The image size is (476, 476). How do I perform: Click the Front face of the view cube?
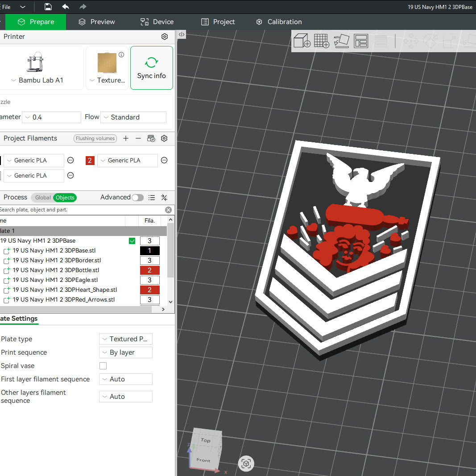(x=203, y=460)
